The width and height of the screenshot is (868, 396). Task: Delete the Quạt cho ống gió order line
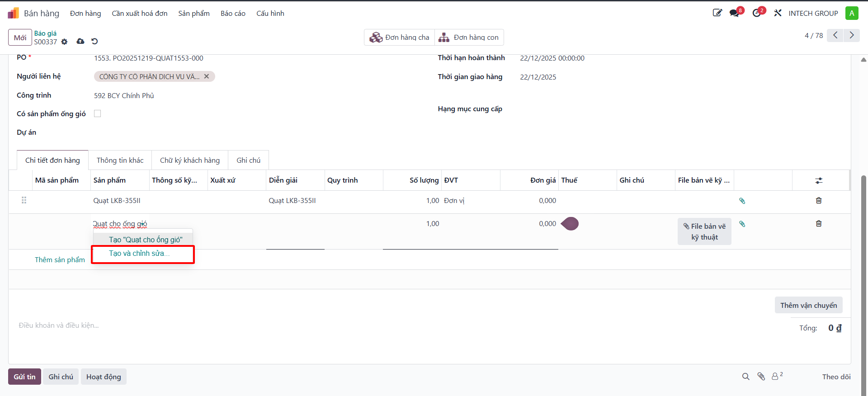pyautogui.click(x=819, y=223)
